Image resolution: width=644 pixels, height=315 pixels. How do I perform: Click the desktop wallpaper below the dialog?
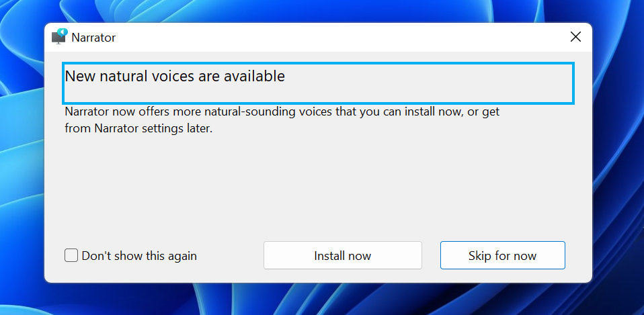point(316,300)
